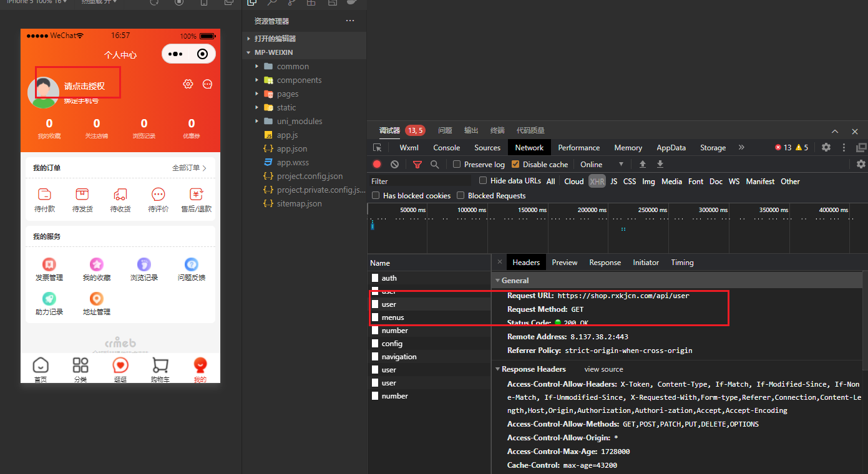Enable the Has blocked cookies checkbox

pos(376,195)
